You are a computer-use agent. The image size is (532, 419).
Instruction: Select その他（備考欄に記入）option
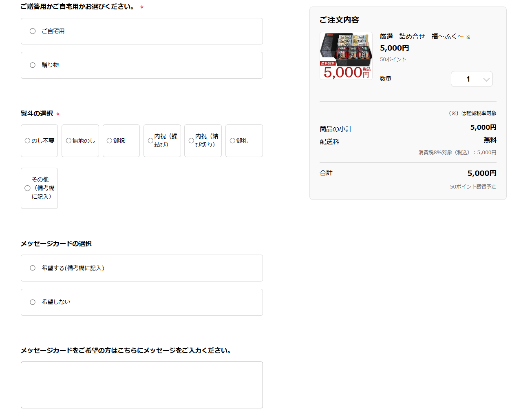pyautogui.click(x=27, y=188)
